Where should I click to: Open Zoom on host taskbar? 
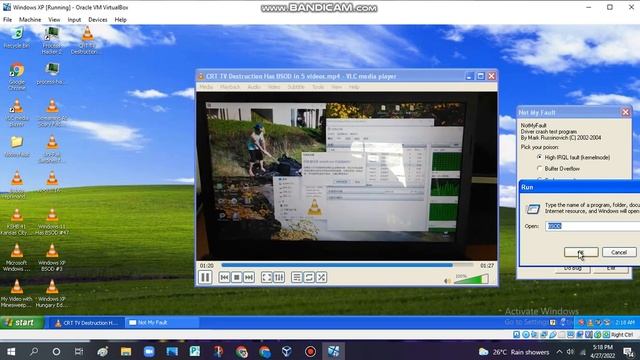coord(149,351)
